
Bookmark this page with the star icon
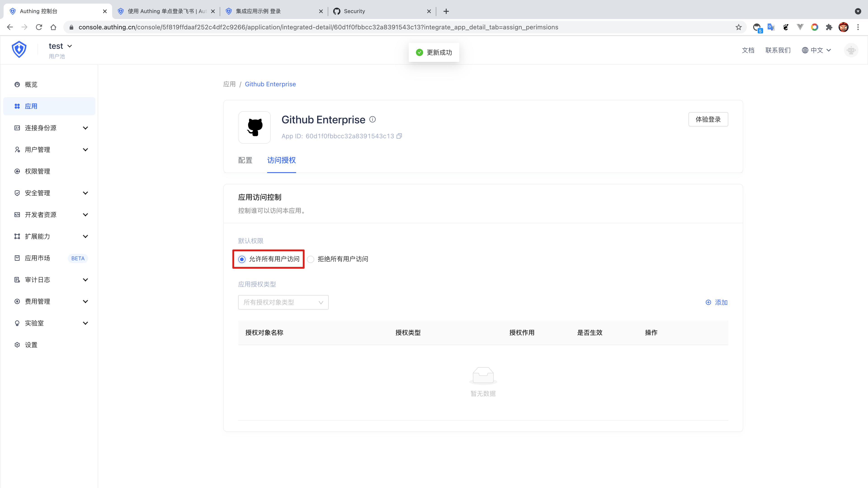[x=739, y=27]
